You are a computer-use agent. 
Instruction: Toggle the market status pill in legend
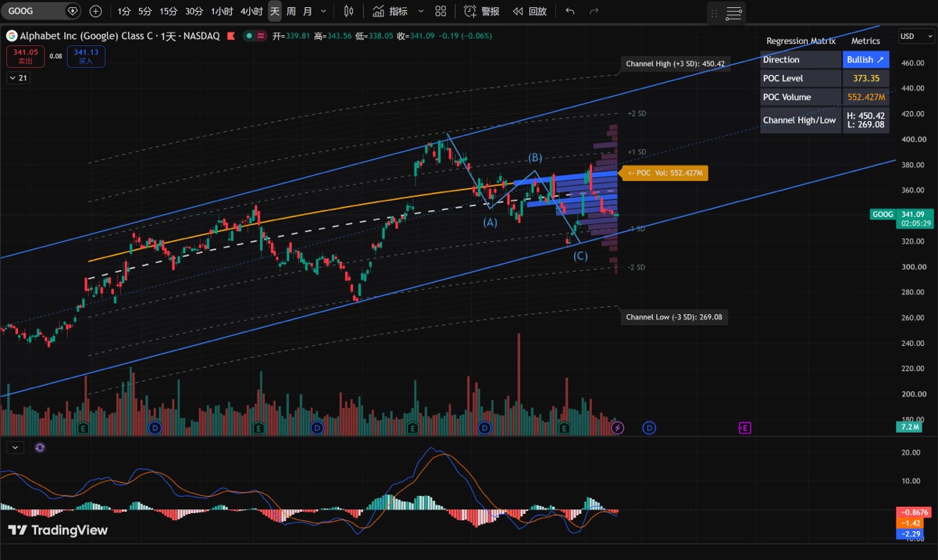tap(255, 36)
